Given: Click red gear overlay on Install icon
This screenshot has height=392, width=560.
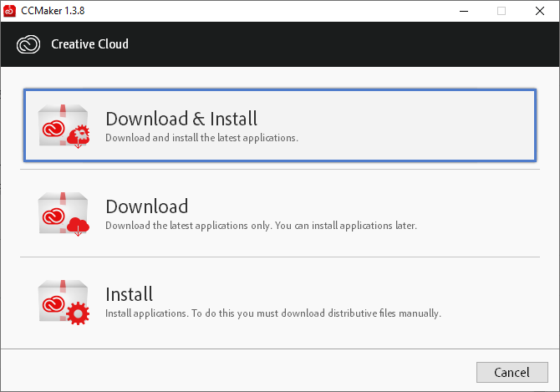Looking at the screenshot, I should pyautogui.click(x=78, y=313).
